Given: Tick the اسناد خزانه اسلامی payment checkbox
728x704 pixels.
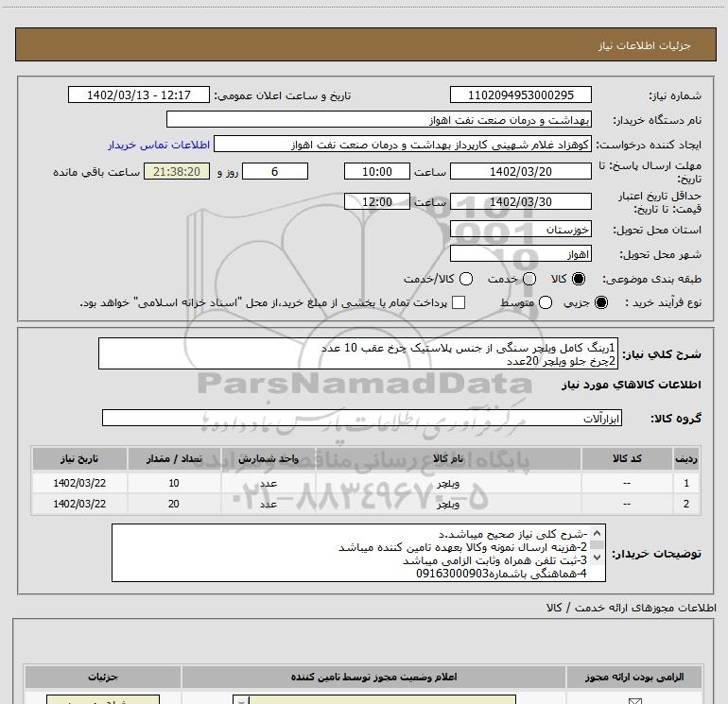Looking at the screenshot, I should point(459,302).
